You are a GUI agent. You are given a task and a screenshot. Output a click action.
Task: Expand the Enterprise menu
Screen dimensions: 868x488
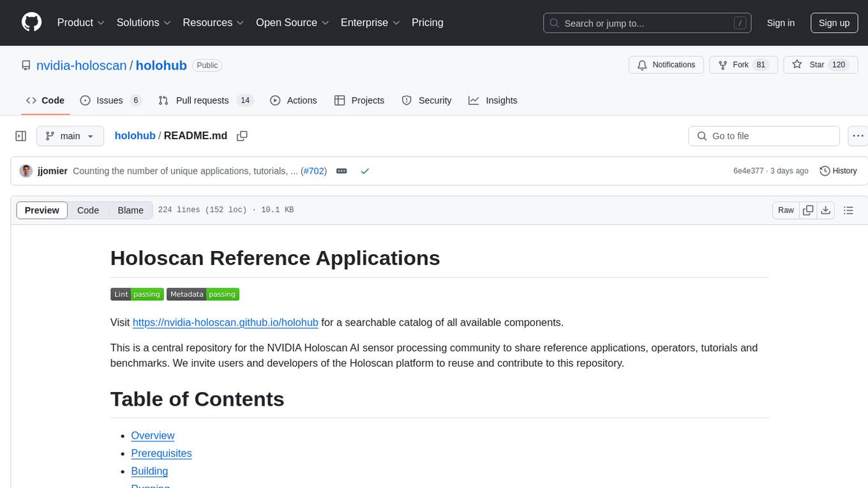[370, 22]
